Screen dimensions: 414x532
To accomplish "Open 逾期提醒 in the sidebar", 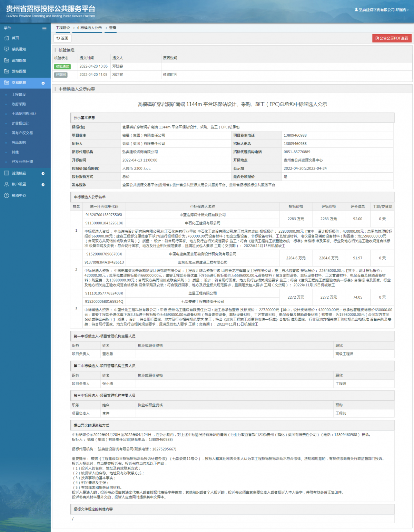I will [x=19, y=60].
